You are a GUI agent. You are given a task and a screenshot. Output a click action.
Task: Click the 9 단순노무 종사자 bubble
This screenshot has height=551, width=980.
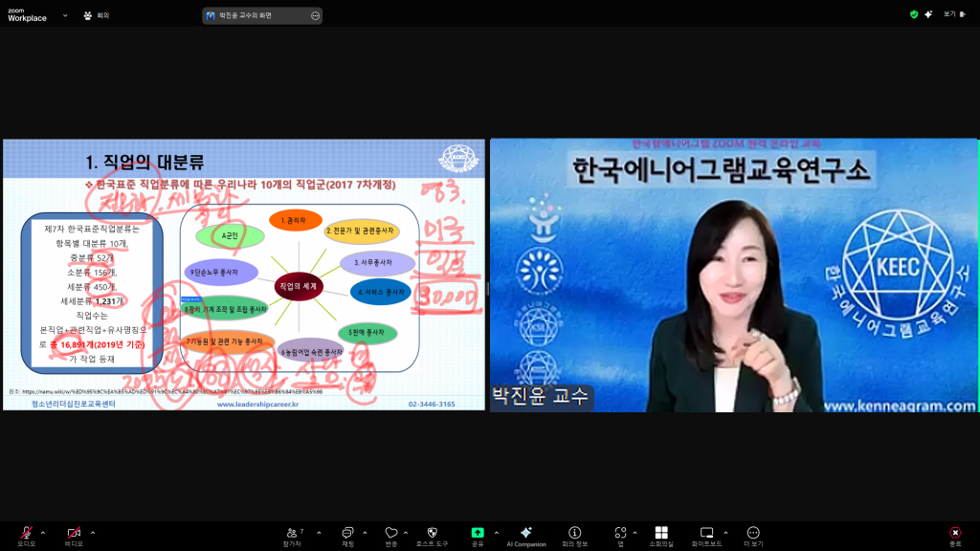pos(221,273)
